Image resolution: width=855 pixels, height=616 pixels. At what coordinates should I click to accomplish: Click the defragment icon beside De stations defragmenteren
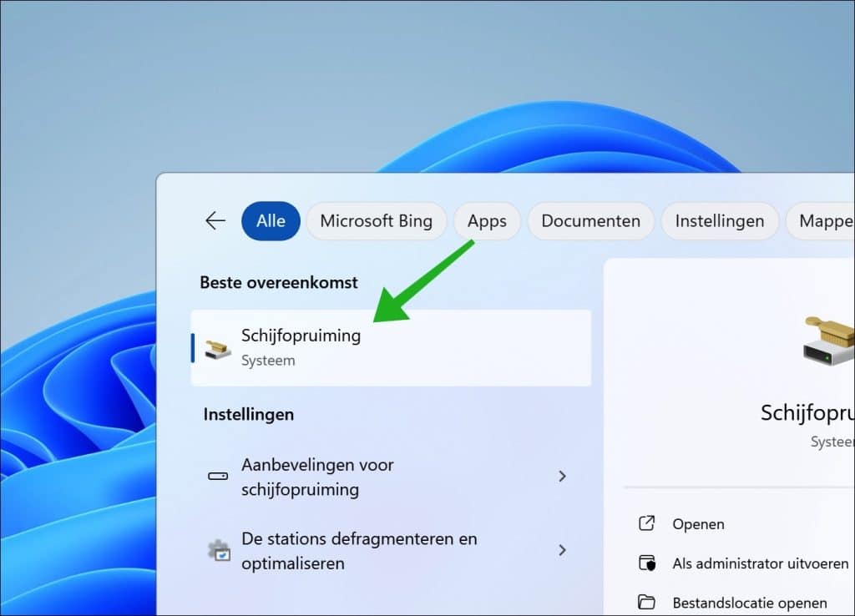[217, 551]
